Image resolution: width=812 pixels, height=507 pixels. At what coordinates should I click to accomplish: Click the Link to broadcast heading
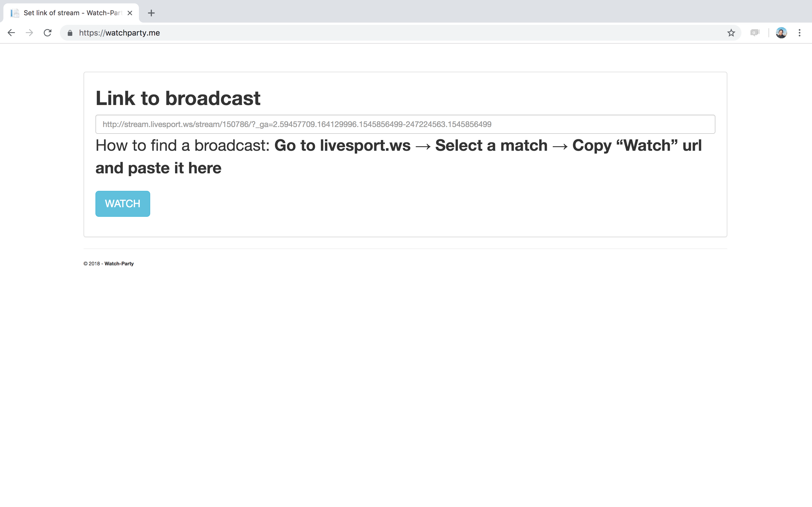click(178, 98)
